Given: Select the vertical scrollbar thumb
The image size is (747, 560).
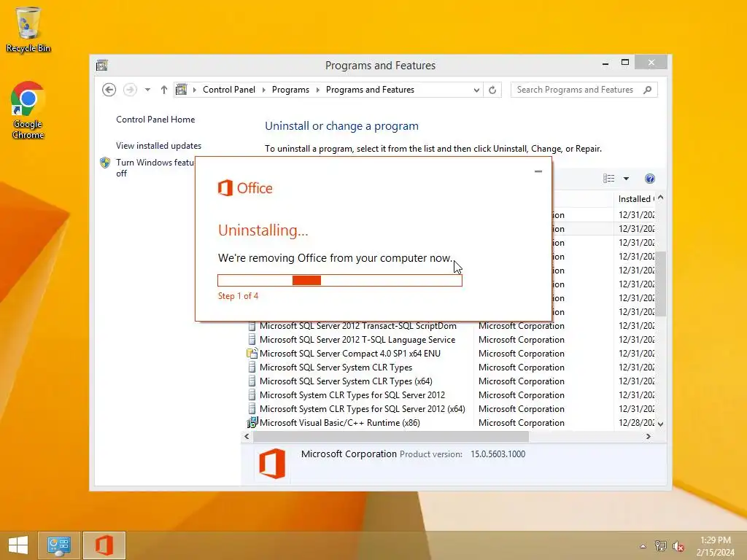Looking at the screenshot, I should [x=661, y=284].
